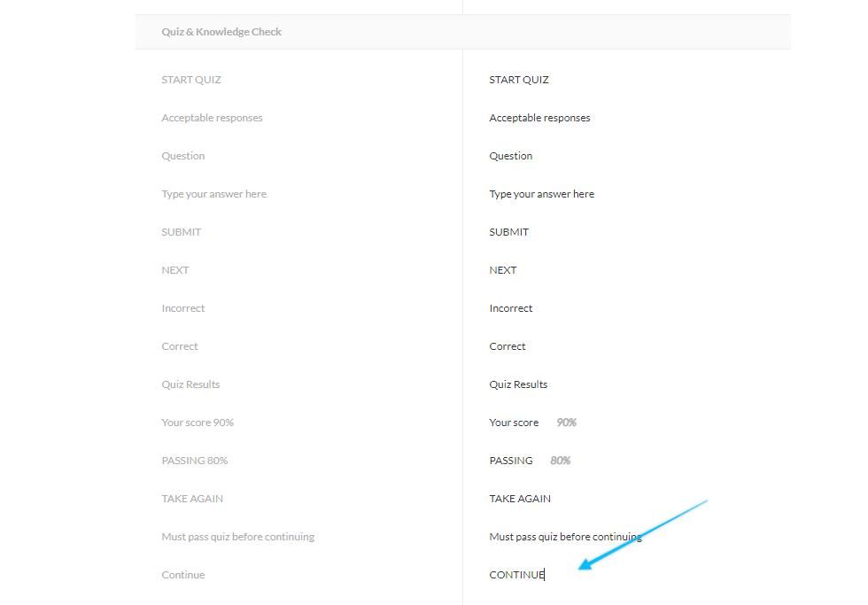Click the Quiz & Knowledge Check section header

click(221, 32)
